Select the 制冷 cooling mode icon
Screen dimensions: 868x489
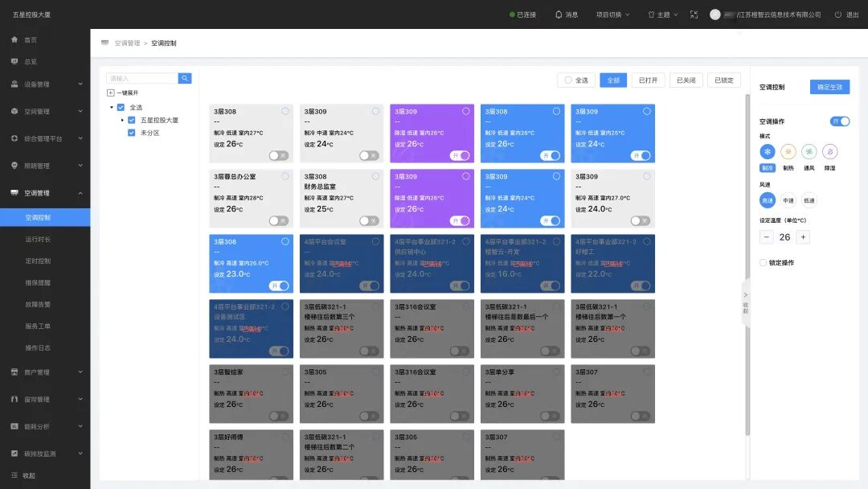click(x=768, y=151)
